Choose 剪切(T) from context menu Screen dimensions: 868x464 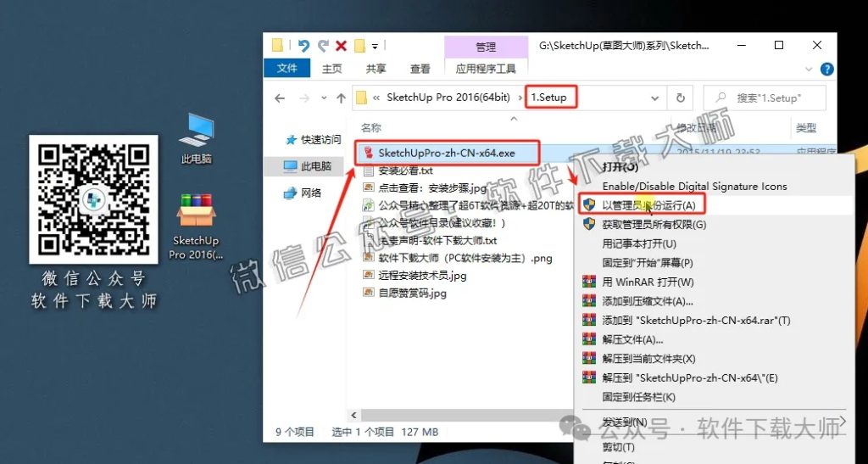point(618,447)
